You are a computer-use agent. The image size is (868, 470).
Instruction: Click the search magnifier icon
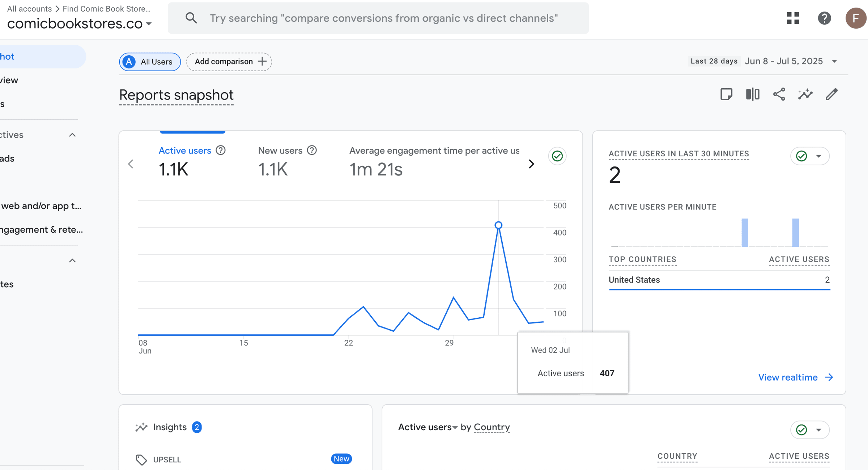(x=191, y=18)
